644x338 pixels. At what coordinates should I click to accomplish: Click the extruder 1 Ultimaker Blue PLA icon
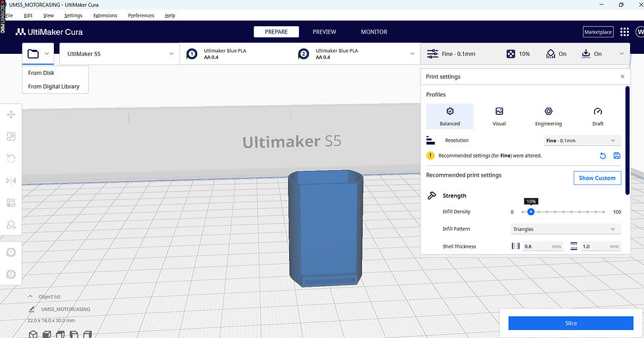click(192, 54)
